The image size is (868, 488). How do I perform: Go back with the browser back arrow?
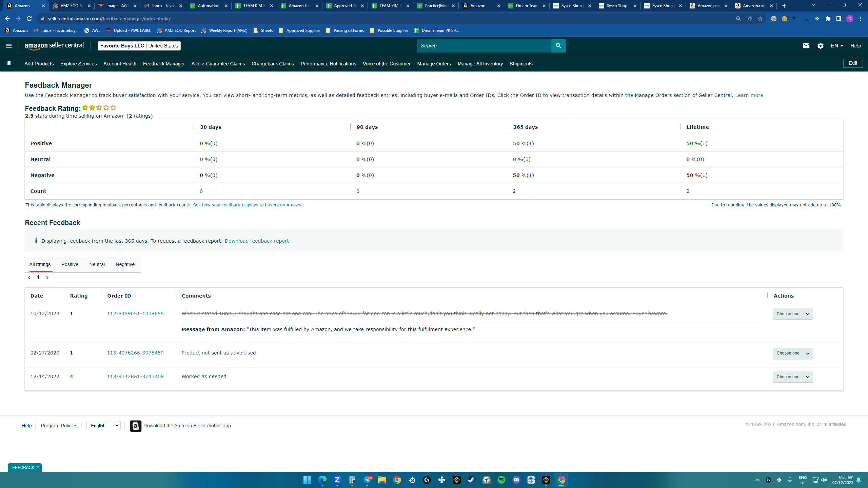click(7, 19)
